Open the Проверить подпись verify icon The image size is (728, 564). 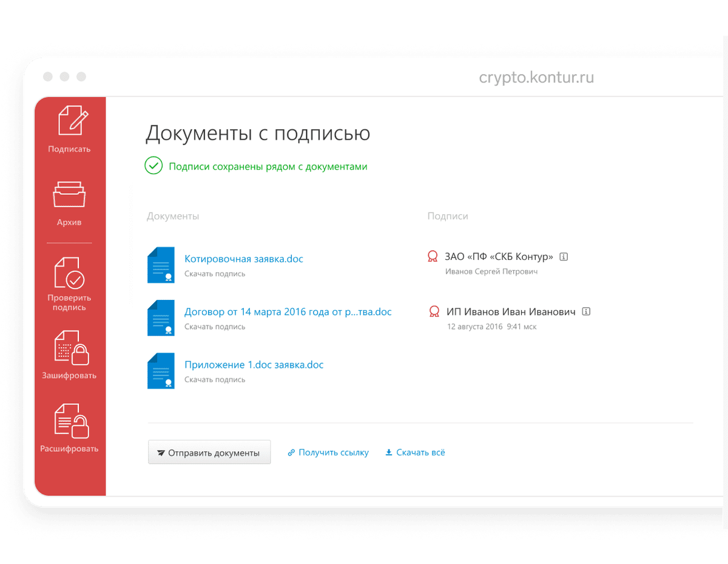click(x=69, y=272)
